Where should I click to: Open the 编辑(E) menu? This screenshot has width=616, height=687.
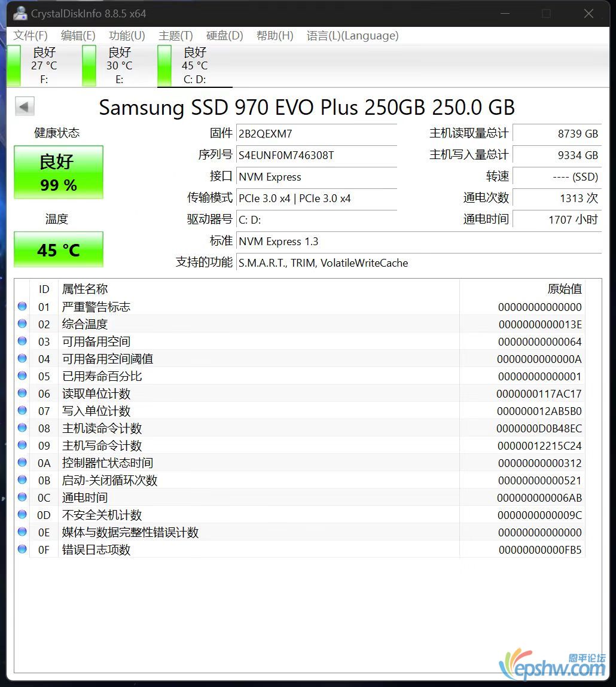click(x=78, y=35)
